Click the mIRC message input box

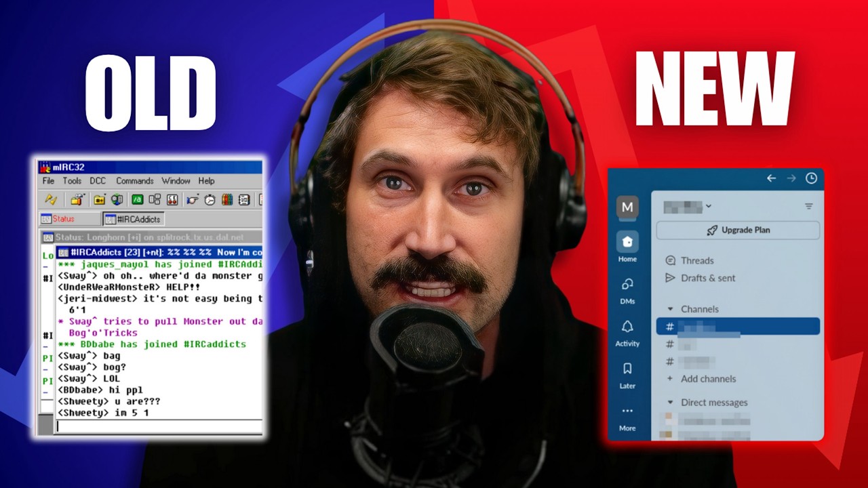(159, 426)
